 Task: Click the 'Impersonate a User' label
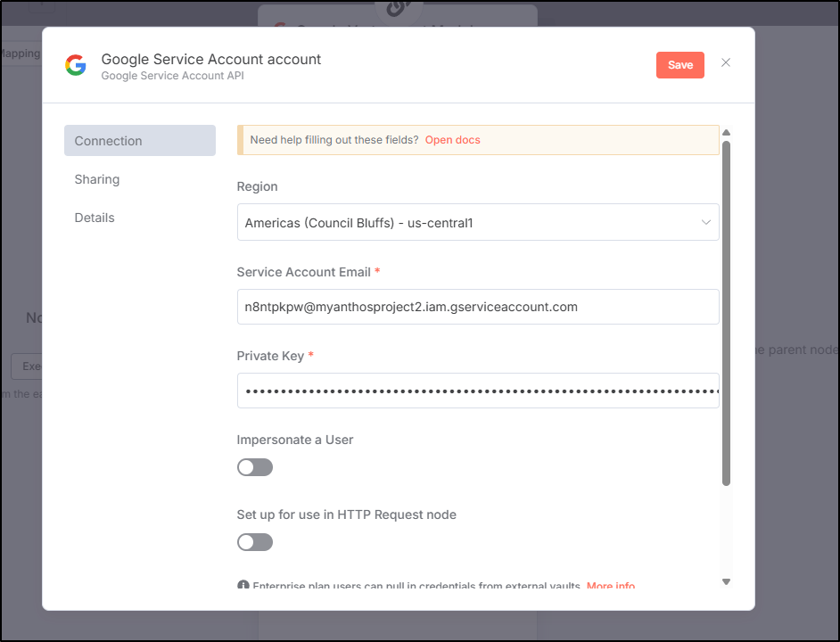[x=294, y=440]
